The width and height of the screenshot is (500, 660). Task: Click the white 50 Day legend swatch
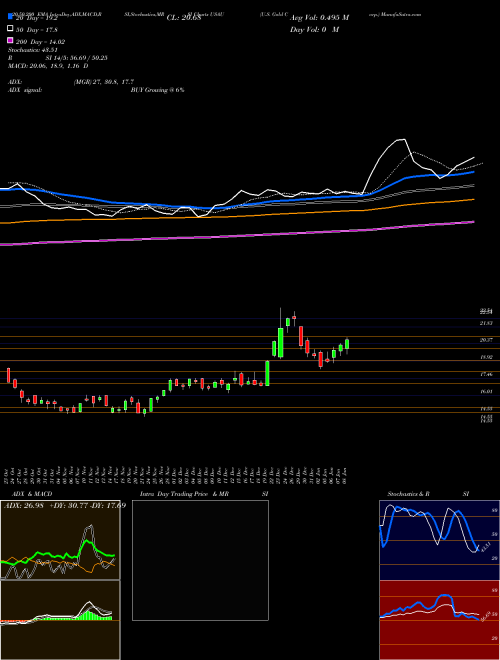pyautogui.click(x=10, y=29)
